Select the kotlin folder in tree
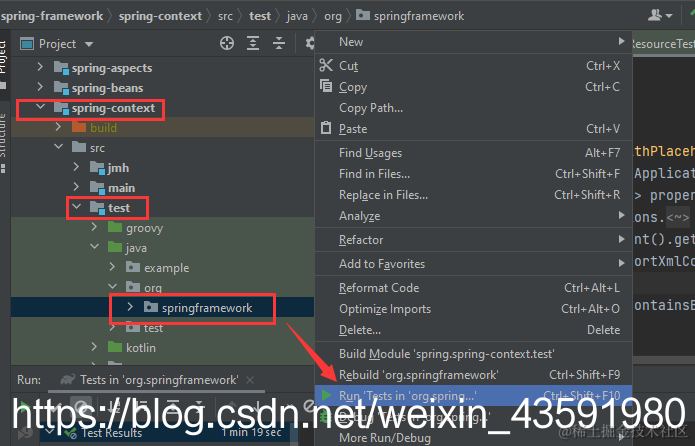 (x=141, y=348)
